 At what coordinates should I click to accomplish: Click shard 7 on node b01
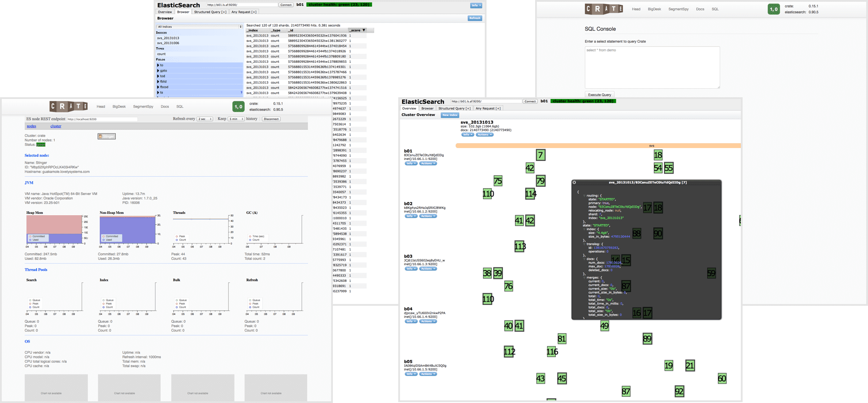pyautogui.click(x=540, y=155)
